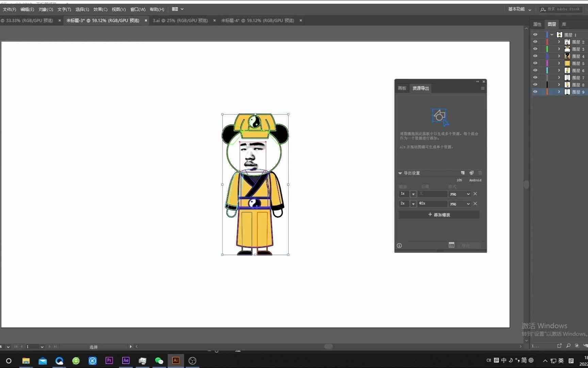
Task: Select the 图层 3 thumbnail
Action: tap(567, 49)
